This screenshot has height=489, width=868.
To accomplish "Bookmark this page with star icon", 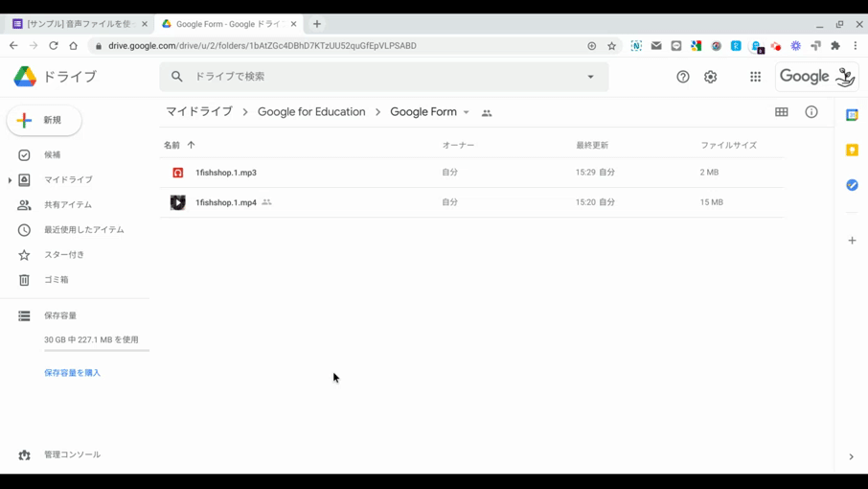I will click(x=612, y=46).
